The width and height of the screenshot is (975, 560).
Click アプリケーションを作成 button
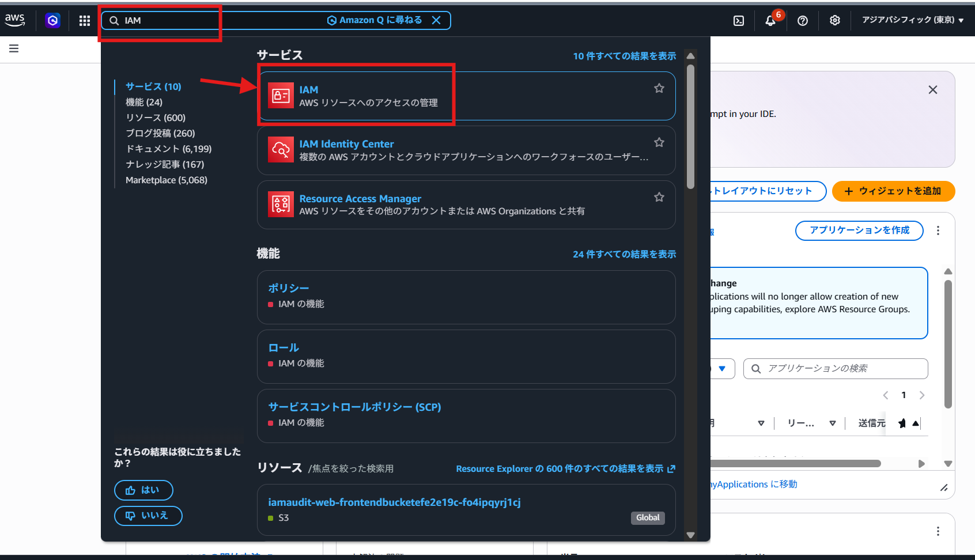tap(859, 230)
